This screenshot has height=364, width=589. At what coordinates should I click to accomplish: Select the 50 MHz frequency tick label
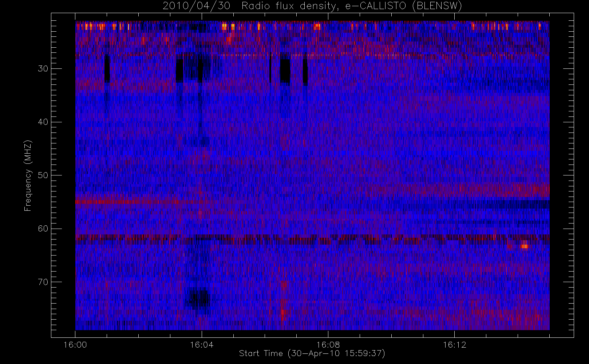(x=43, y=175)
